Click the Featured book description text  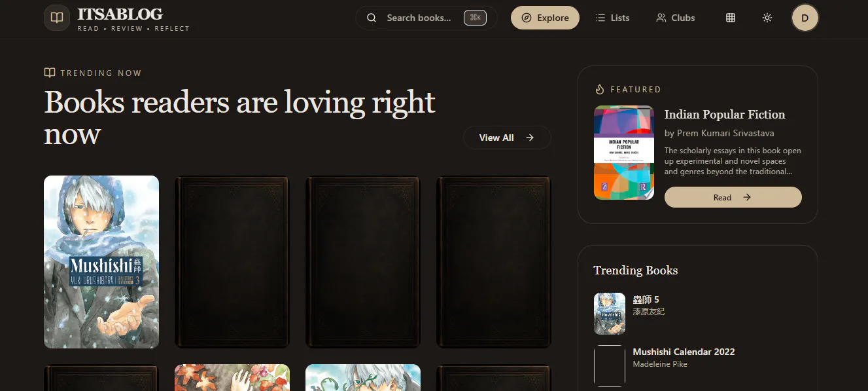733,161
